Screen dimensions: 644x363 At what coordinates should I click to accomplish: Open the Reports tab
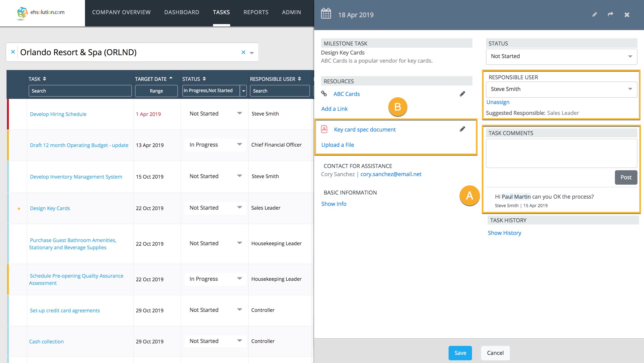[256, 12]
